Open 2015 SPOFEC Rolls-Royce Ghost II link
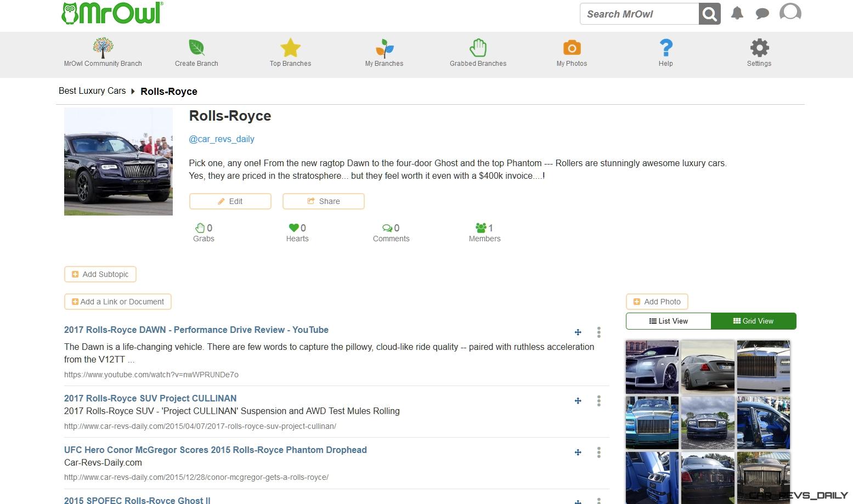Viewport: 853px width, 504px height. coord(137,500)
